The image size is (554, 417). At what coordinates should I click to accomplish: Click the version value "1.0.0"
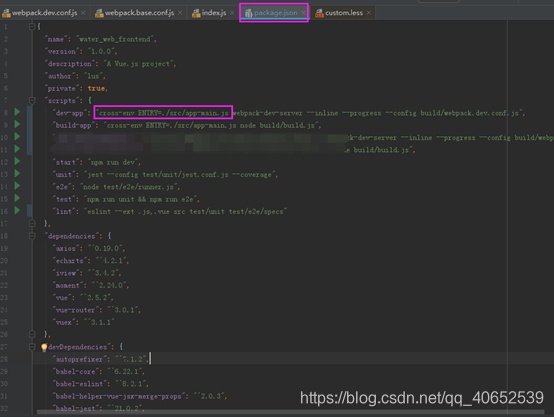102,52
